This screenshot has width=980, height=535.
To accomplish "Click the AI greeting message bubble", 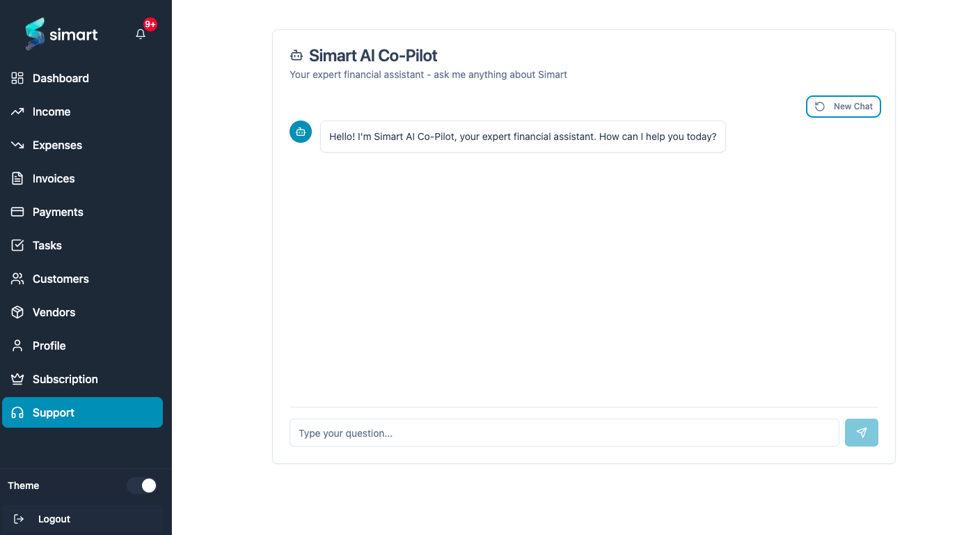I will coord(523,137).
